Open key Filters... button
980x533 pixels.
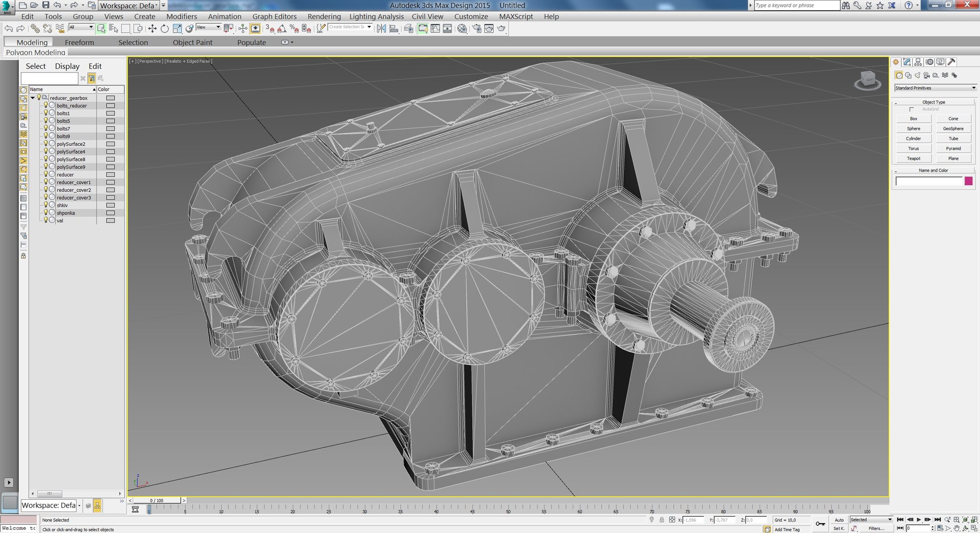(876, 528)
